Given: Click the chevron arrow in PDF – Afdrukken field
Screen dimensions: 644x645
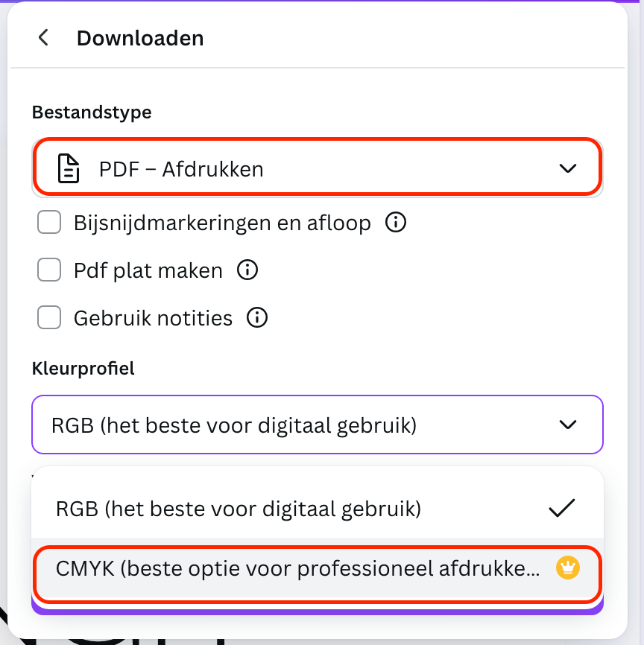Looking at the screenshot, I should point(568,169).
